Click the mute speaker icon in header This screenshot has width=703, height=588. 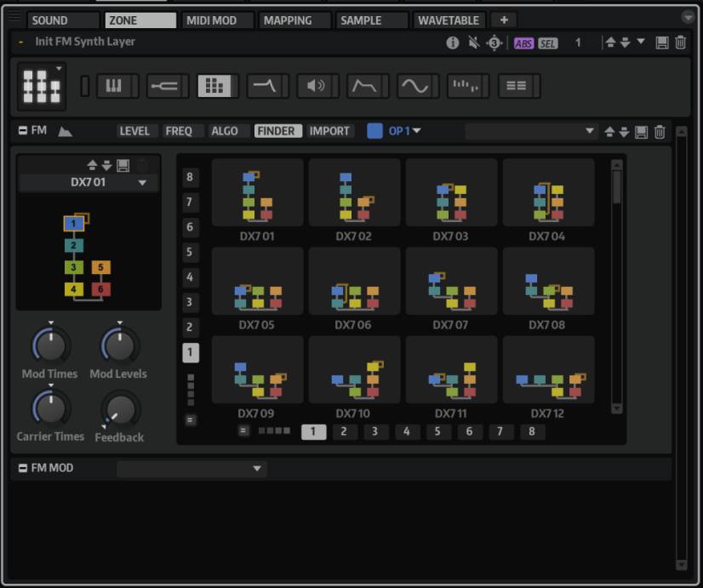coord(473,43)
